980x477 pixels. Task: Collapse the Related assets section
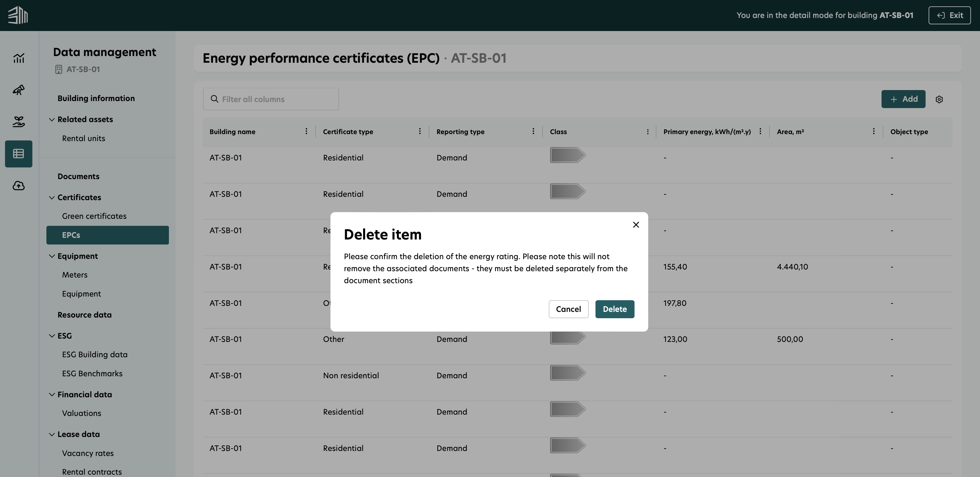[52, 119]
